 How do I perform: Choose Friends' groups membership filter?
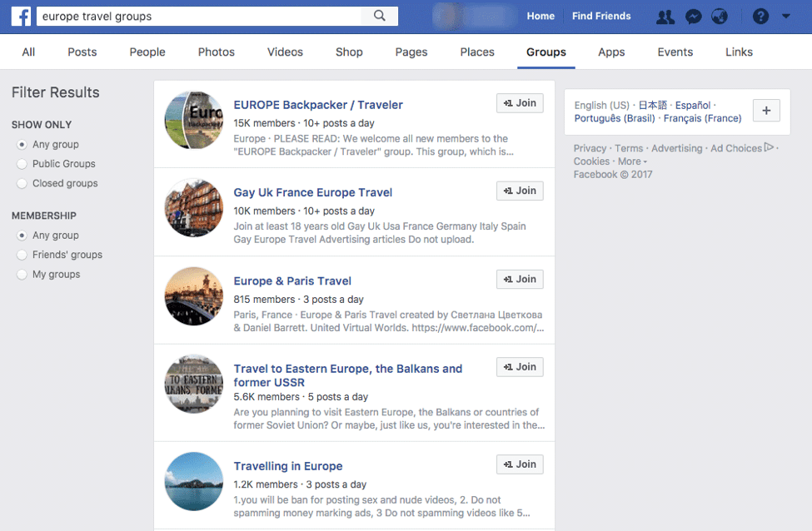pos(22,255)
